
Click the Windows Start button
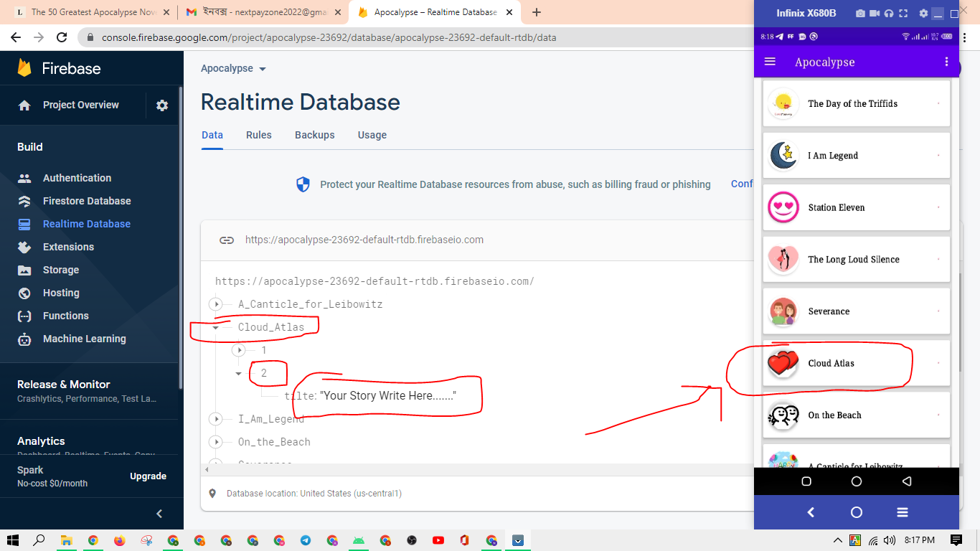[13, 540]
